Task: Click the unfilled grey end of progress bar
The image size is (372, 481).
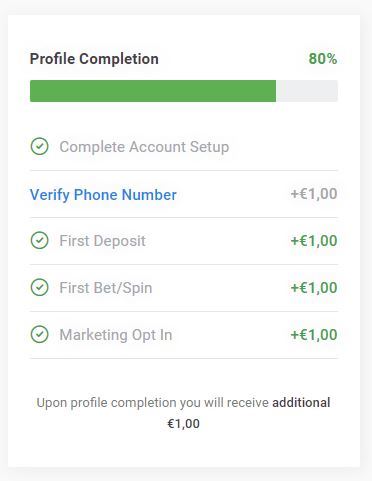Action: pyautogui.click(x=307, y=91)
